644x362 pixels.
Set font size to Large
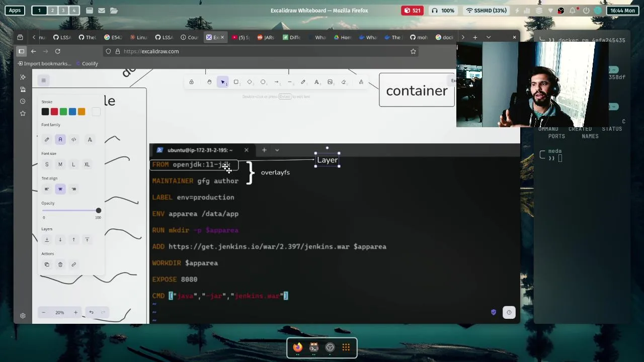73,164
